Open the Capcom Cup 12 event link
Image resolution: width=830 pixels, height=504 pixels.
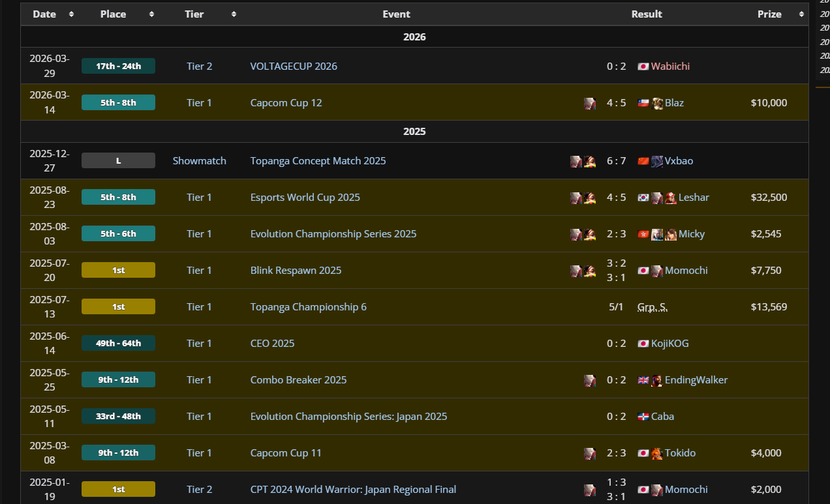click(x=286, y=103)
